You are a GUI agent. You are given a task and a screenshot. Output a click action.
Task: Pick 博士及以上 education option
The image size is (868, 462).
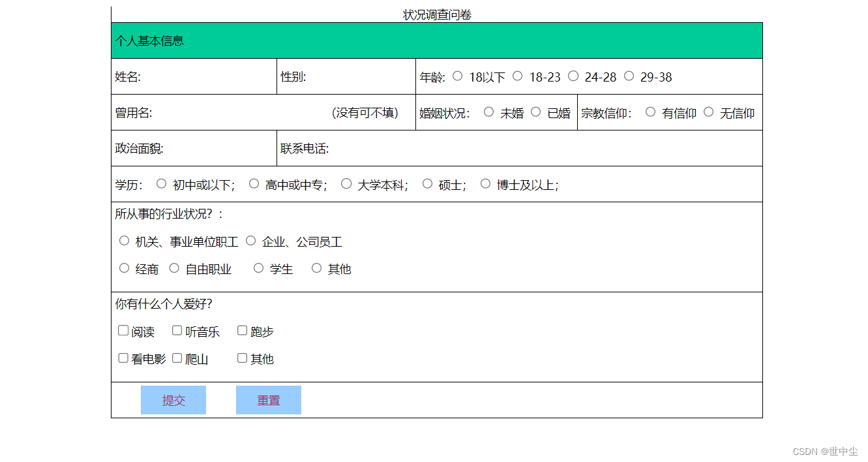point(485,183)
